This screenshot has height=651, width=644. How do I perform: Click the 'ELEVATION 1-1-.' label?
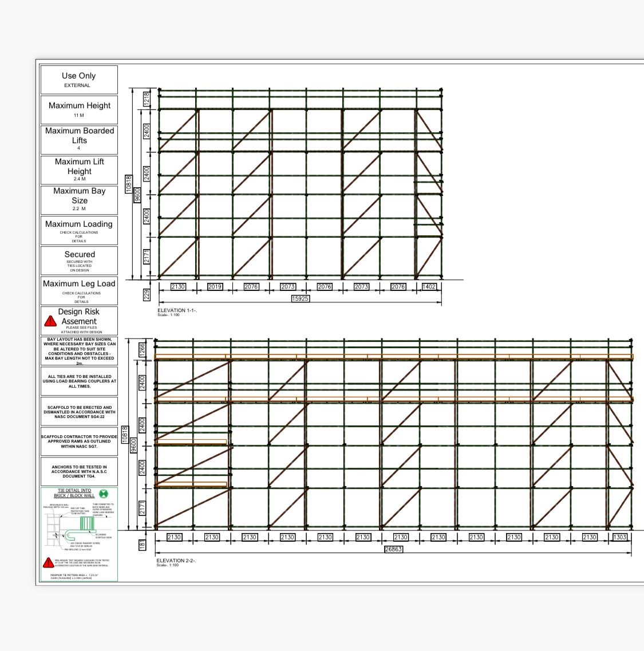click(177, 310)
